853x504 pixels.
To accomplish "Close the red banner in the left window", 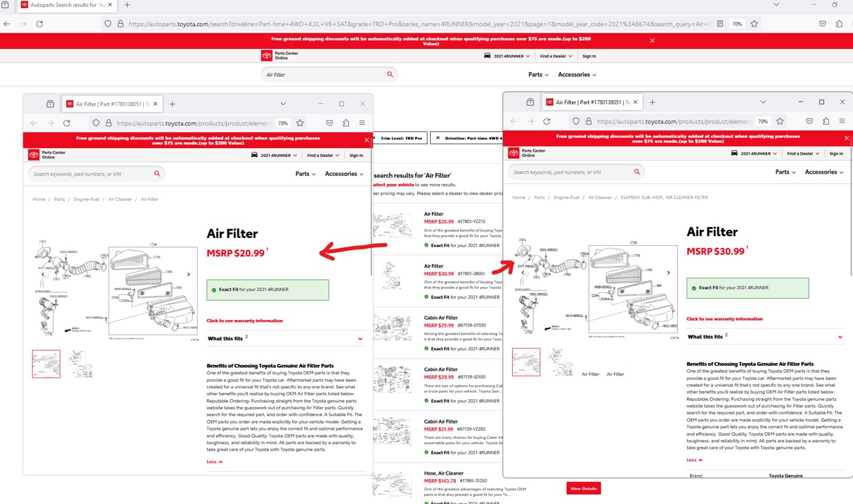I will pos(366,140).
